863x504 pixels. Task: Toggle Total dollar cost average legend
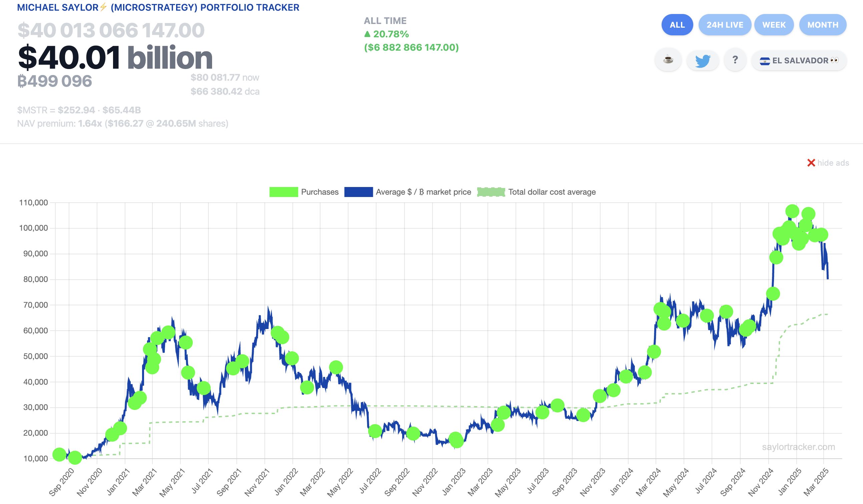(x=536, y=192)
